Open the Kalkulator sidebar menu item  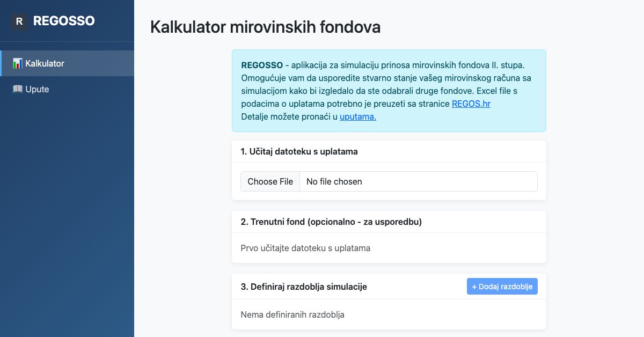[67, 63]
